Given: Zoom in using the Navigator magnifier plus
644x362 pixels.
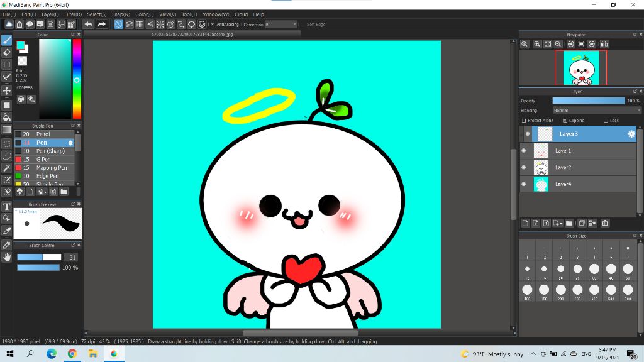Looking at the screenshot, I should tap(537, 44).
